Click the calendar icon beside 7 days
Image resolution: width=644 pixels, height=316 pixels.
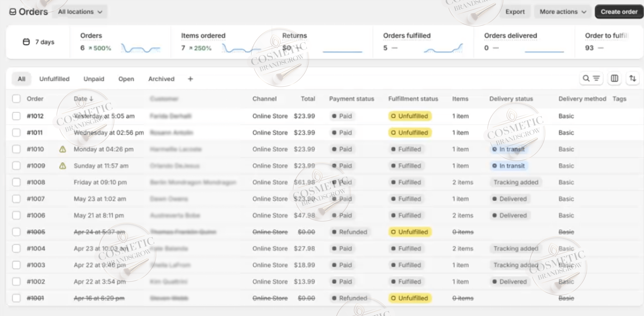pos(26,42)
